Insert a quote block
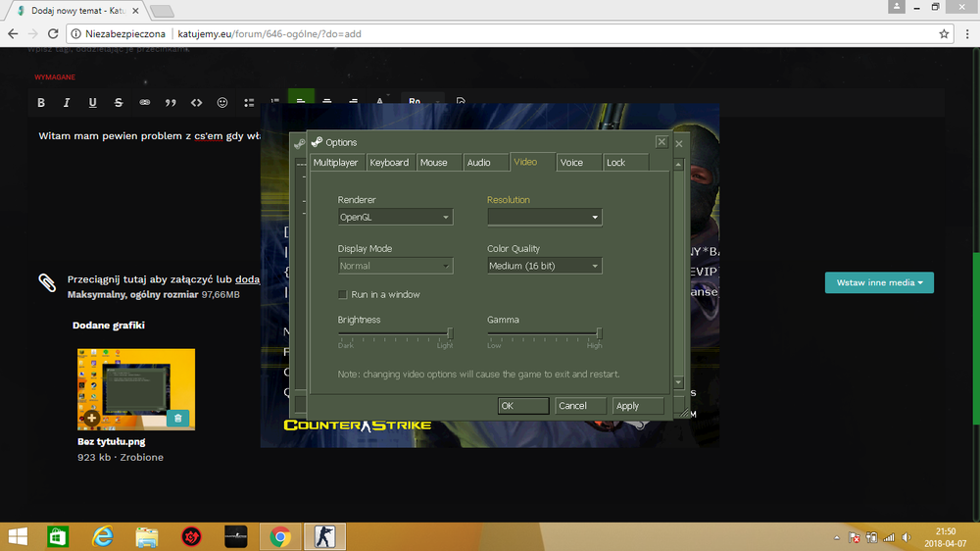 click(171, 103)
